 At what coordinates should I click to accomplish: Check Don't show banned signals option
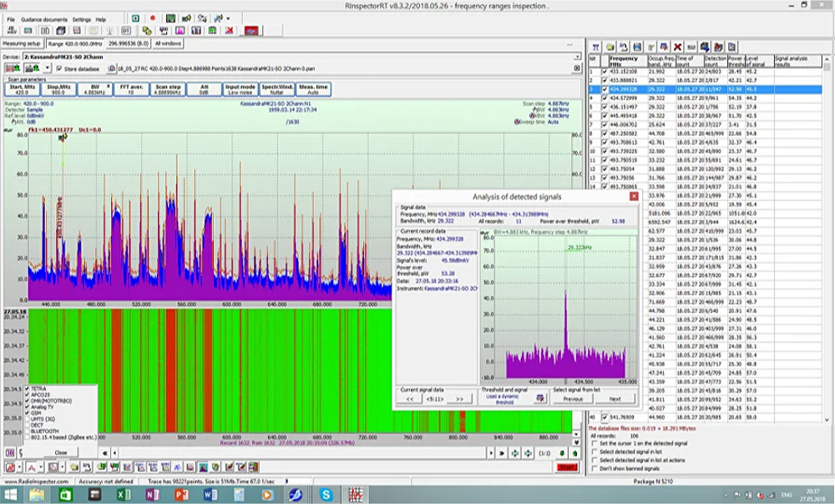pyautogui.click(x=594, y=467)
